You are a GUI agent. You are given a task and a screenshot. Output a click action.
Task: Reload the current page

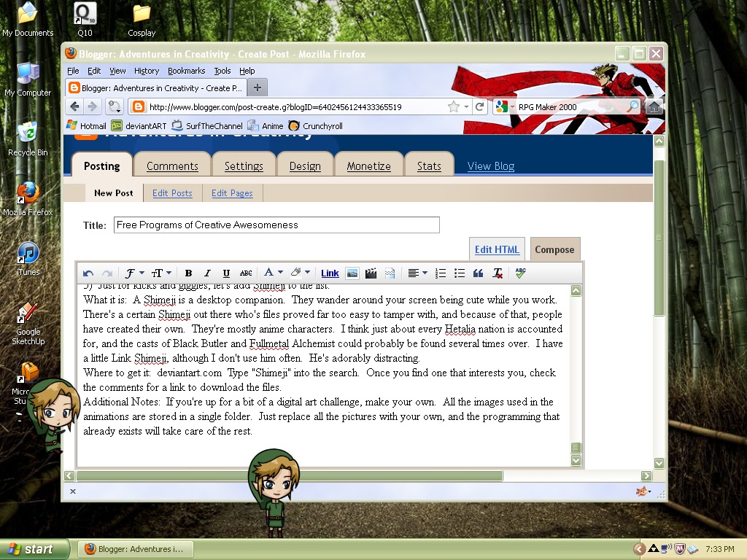tap(480, 106)
